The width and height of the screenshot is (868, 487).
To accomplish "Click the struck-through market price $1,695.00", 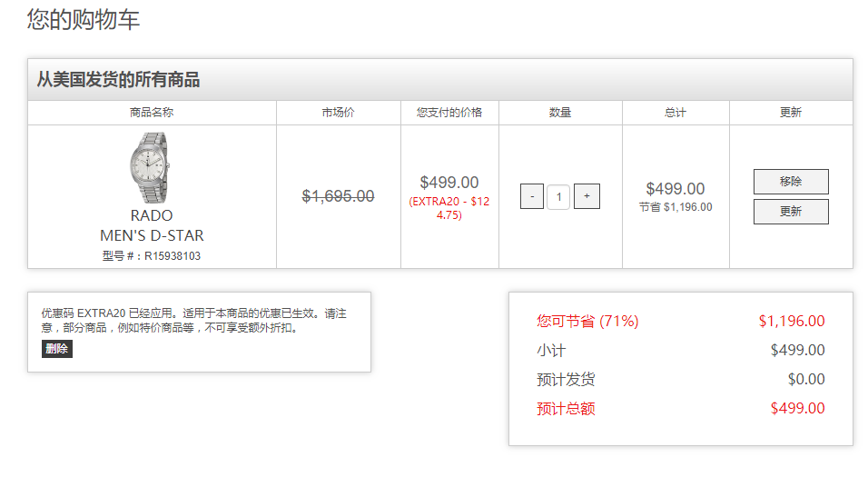I will (x=339, y=196).
